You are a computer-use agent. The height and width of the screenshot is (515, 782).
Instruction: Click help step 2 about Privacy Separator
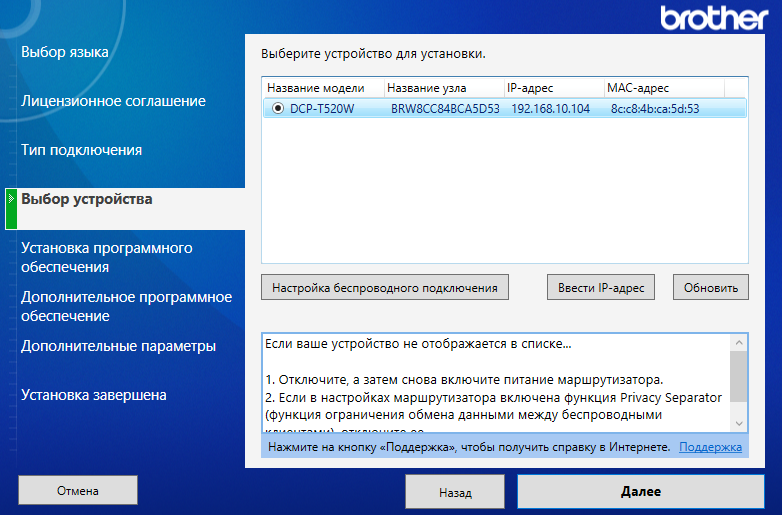pos(494,415)
